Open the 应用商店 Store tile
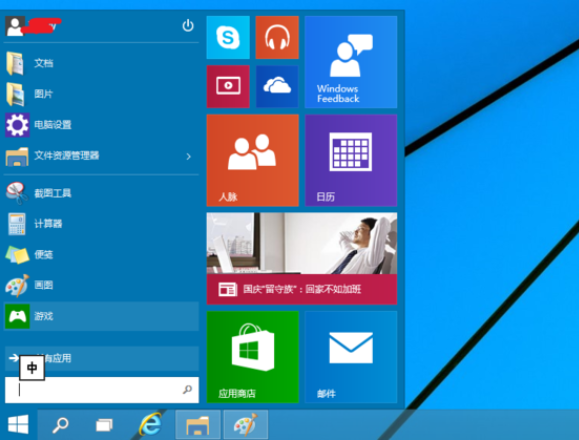This screenshot has height=440, width=579. pyautogui.click(x=253, y=357)
